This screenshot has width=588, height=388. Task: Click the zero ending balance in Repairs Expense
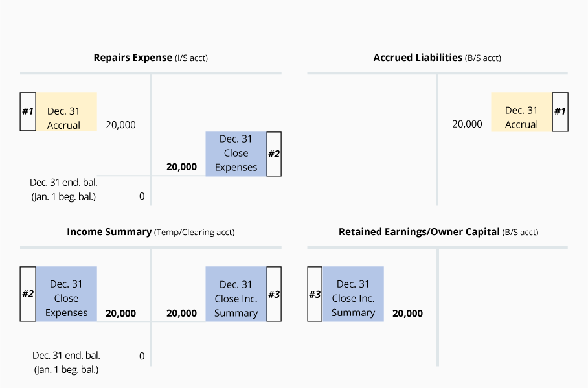point(142,196)
